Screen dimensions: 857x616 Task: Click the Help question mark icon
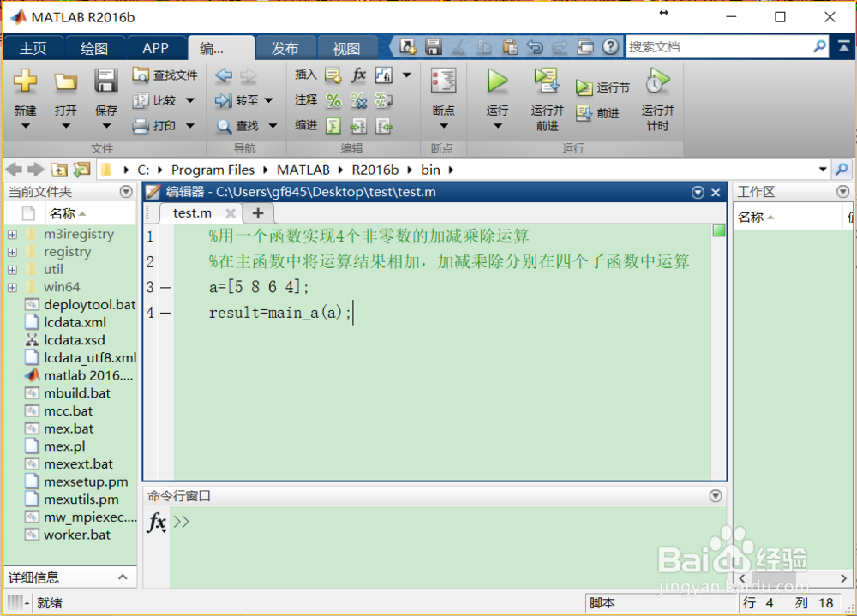tap(610, 47)
